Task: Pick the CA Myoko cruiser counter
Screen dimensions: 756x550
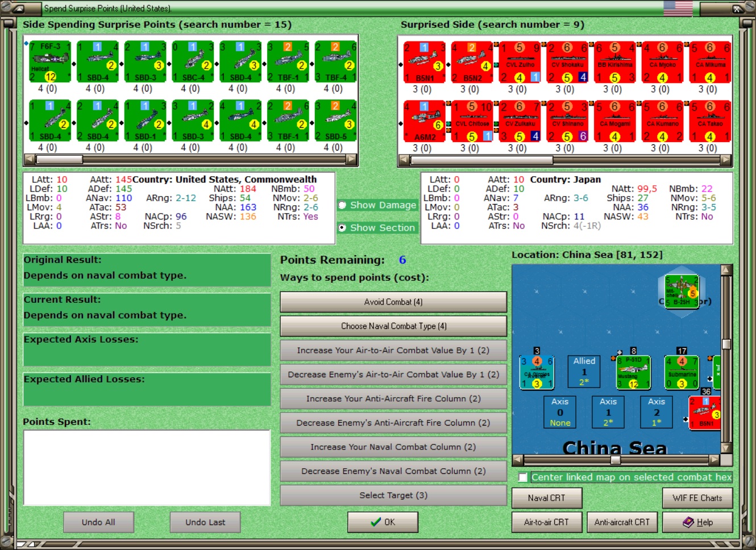Action: 662,62
